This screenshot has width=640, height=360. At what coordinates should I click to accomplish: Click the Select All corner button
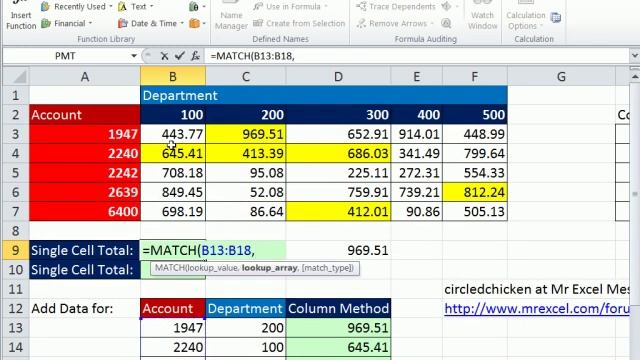[16, 76]
